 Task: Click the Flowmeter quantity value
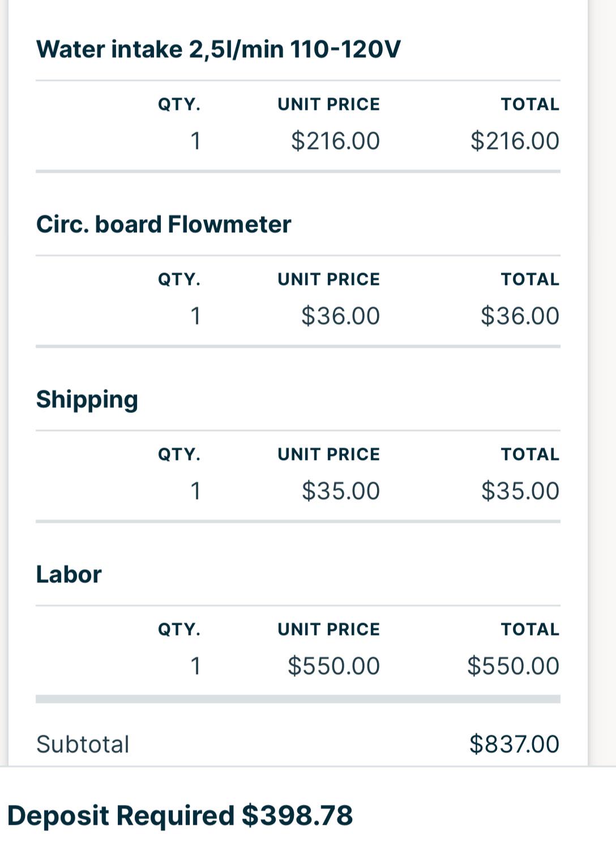click(195, 316)
